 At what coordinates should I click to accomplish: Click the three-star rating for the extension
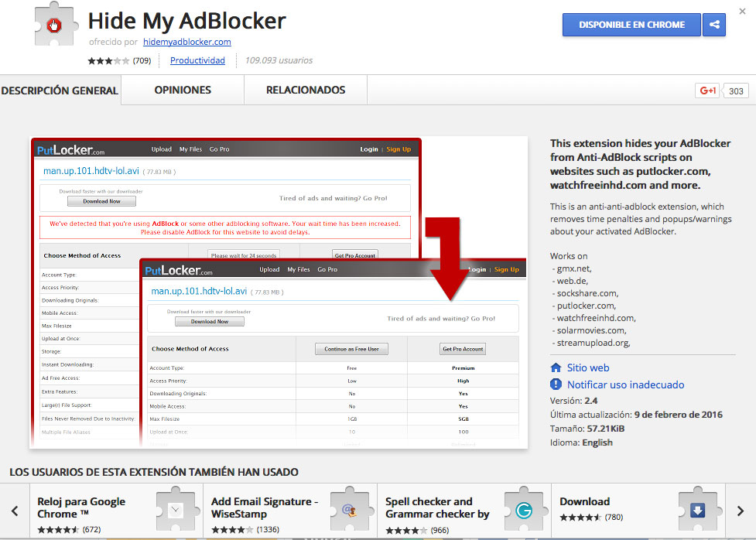tap(108, 60)
